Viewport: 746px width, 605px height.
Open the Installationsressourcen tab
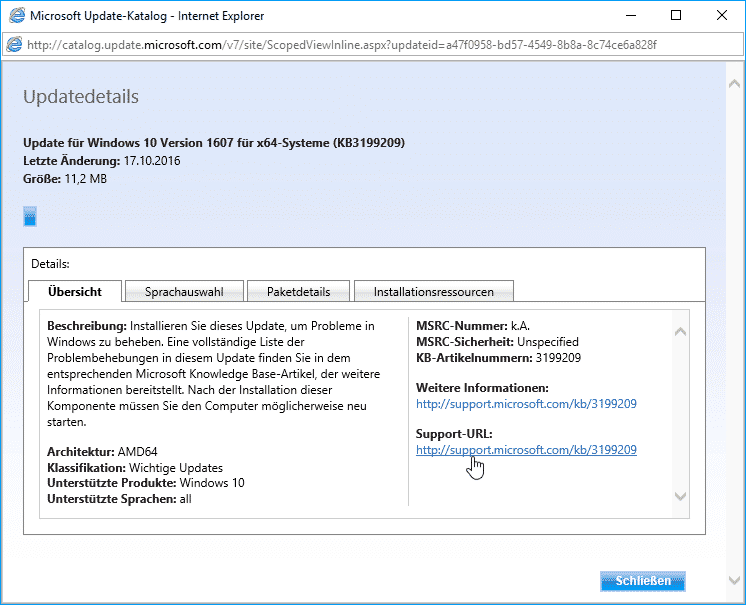coord(433,292)
